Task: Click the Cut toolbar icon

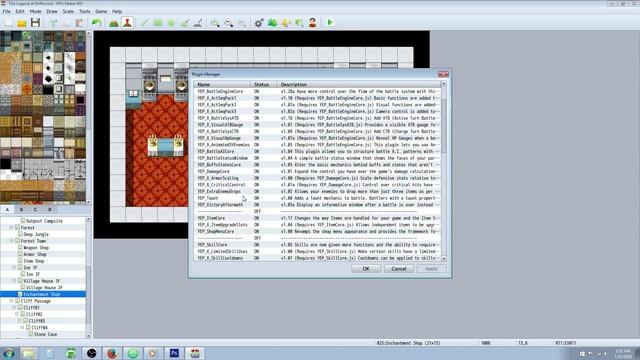Action: pos(53,23)
